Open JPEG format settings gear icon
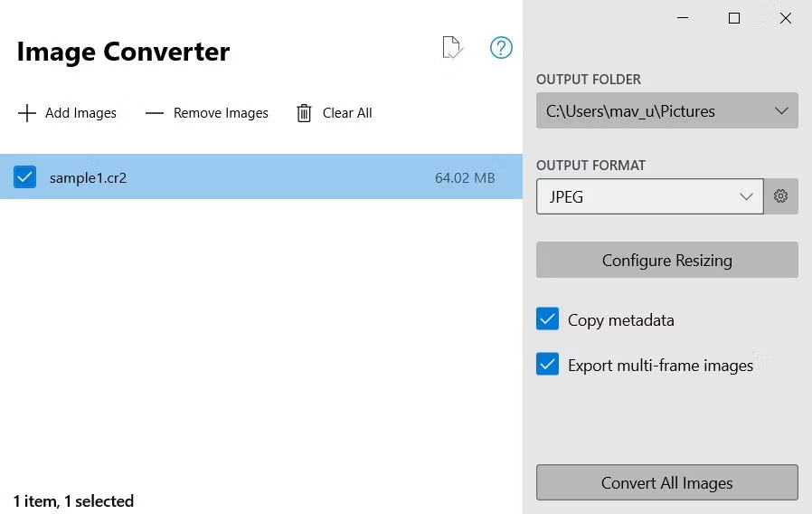This screenshot has height=514, width=812. point(781,196)
